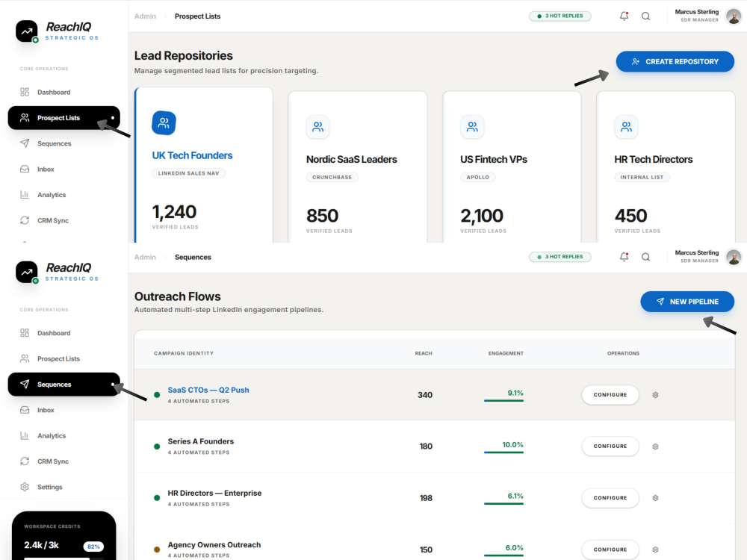Open gear settings for HR Directors — Enterprise
The width and height of the screenshot is (747, 560).
[656, 498]
